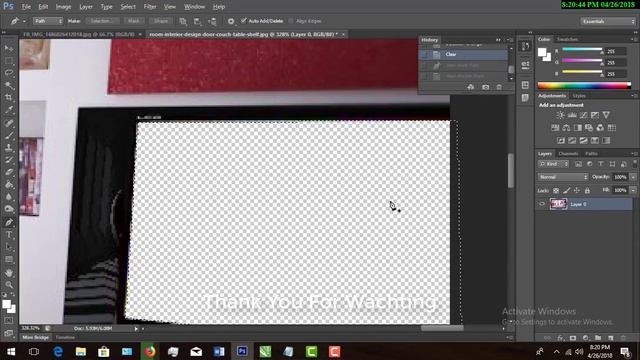Toggle Align Edges checkbox
This screenshot has height=360, width=640.
click(x=291, y=21)
